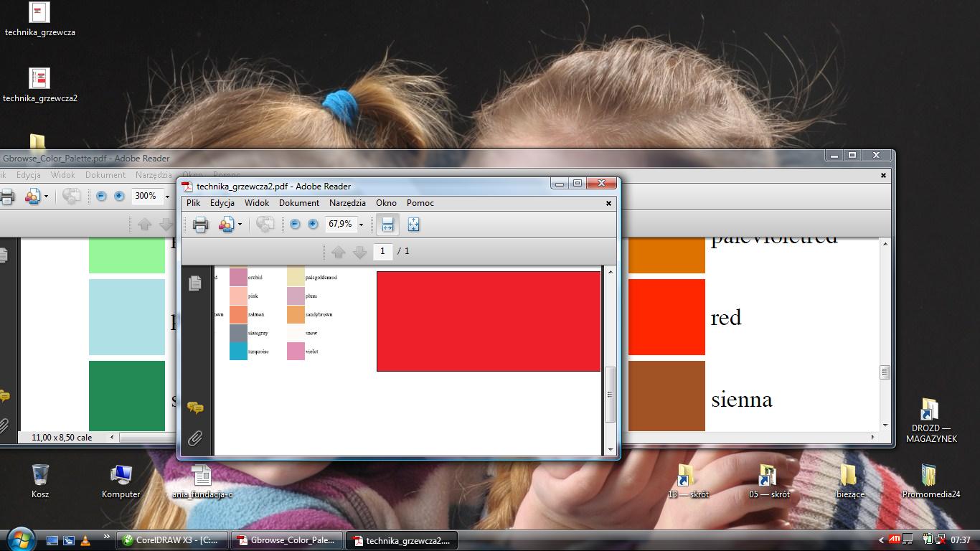980x551 pixels.
Task: Switch to CorelDRAW X3 taskbar button
Action: click(174, 540)
